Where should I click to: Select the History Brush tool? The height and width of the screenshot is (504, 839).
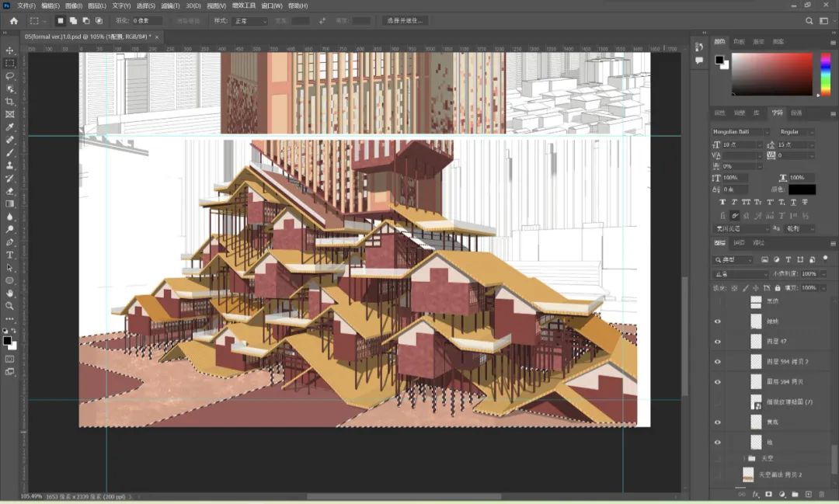pos(9,179)
